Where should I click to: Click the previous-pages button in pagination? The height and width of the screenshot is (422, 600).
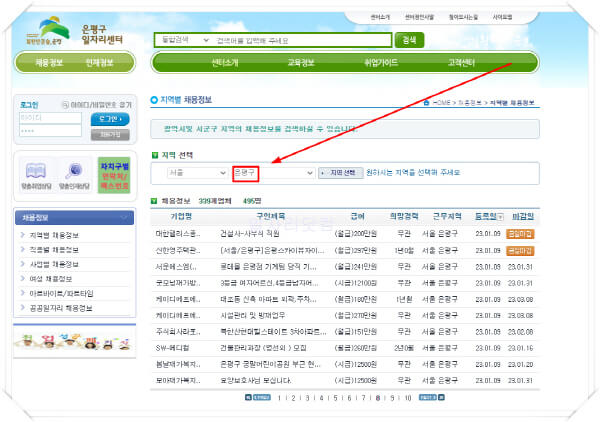point(262,398)
